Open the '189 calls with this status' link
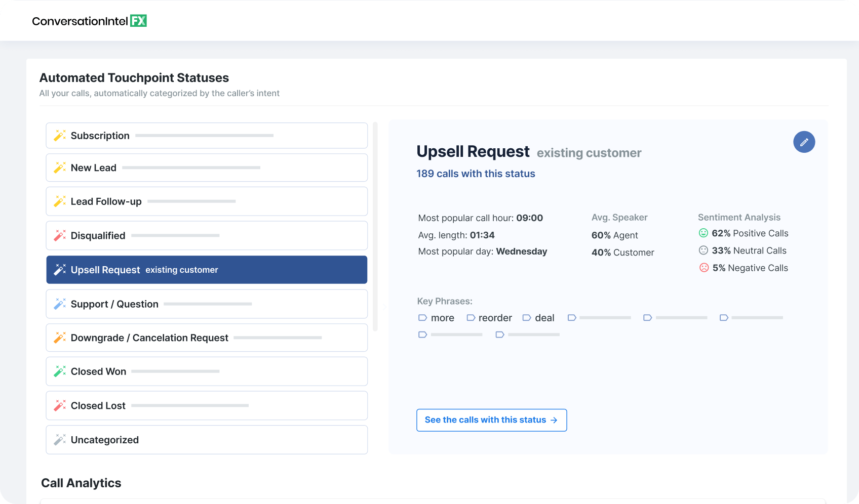 (475, 174)
